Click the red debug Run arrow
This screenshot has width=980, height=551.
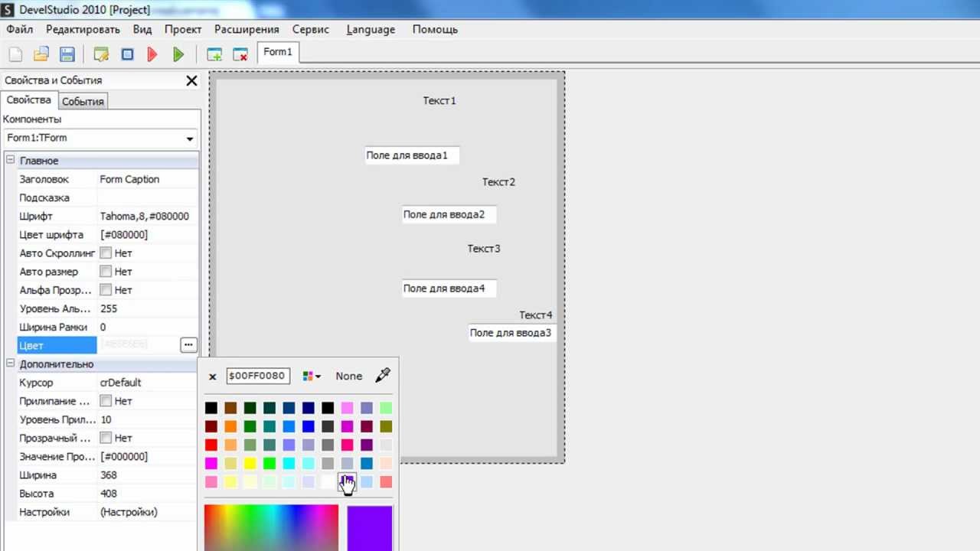point(152,54)
